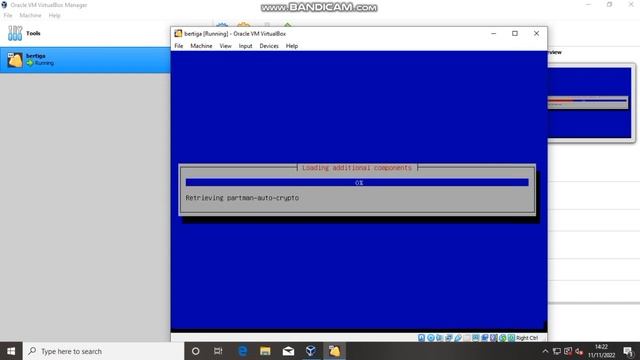Open File menu in bertiga VM window

(179, 46)
